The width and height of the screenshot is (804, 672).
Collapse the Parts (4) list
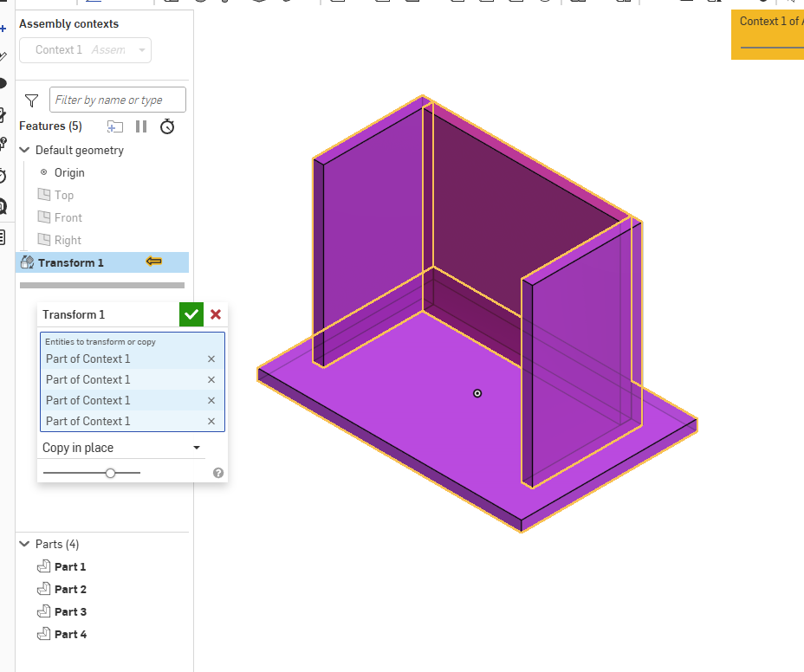[x=24, y=544]
